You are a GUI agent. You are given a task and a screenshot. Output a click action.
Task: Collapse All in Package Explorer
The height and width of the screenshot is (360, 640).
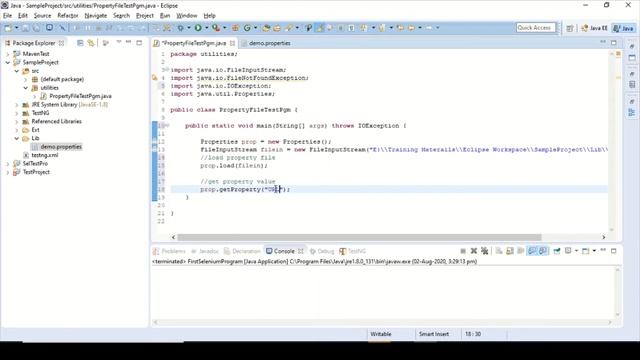[80, 43]
